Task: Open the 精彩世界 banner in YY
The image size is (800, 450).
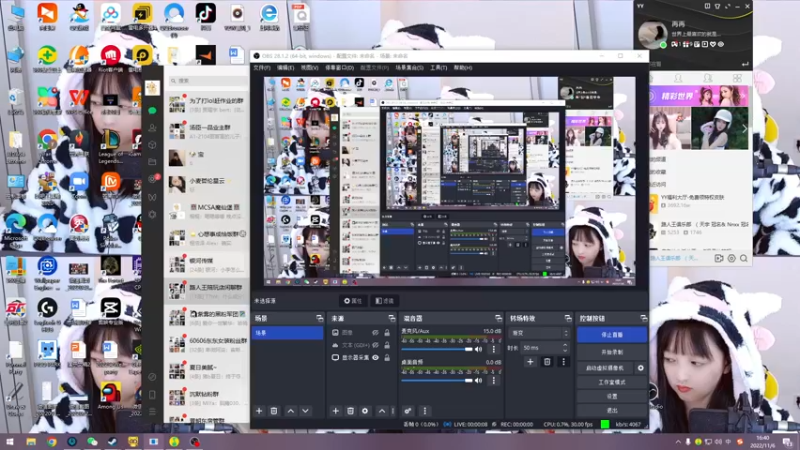Action: pos(698,95)
